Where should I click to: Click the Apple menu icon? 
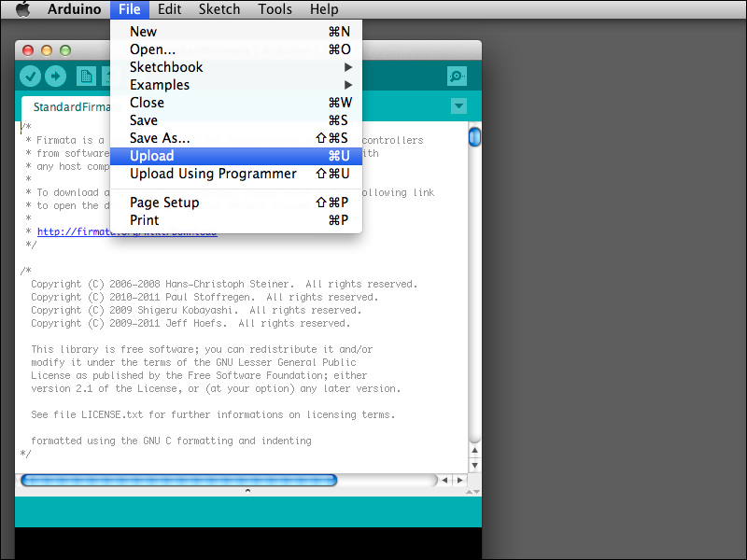coord(25,9)
